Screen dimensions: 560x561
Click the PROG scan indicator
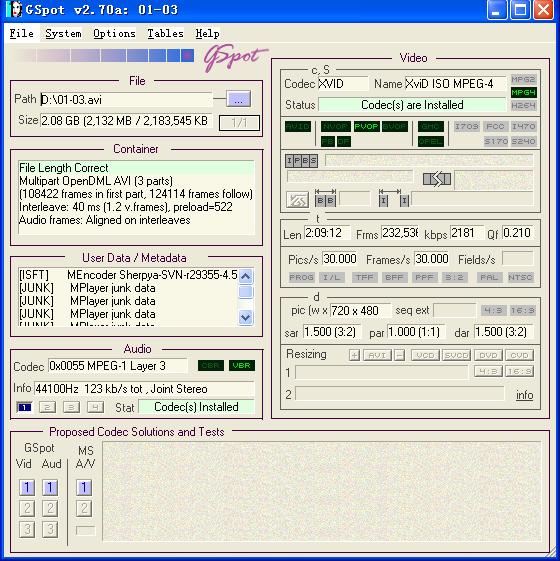[301, 277]
